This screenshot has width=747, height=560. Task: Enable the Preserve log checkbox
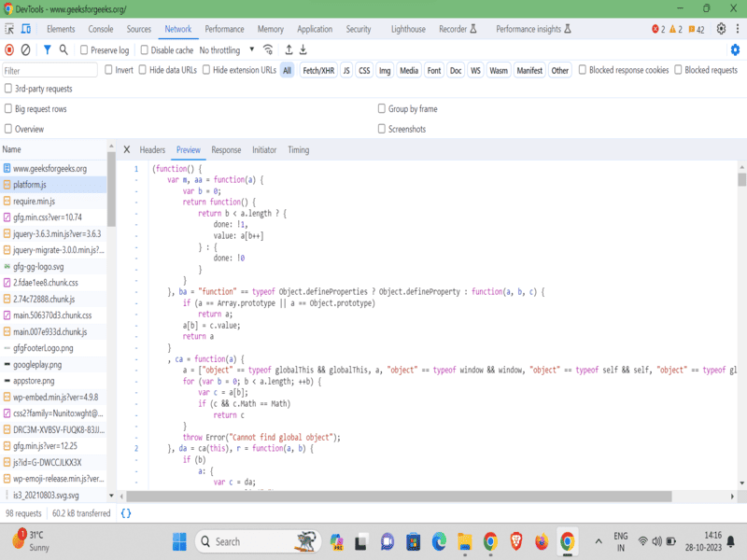pos(83,50)
